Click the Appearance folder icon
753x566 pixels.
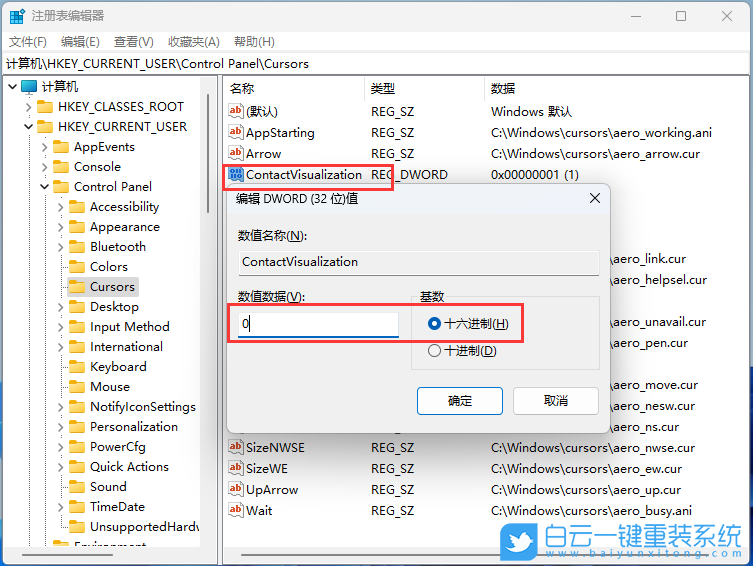(x=77, y=227)
